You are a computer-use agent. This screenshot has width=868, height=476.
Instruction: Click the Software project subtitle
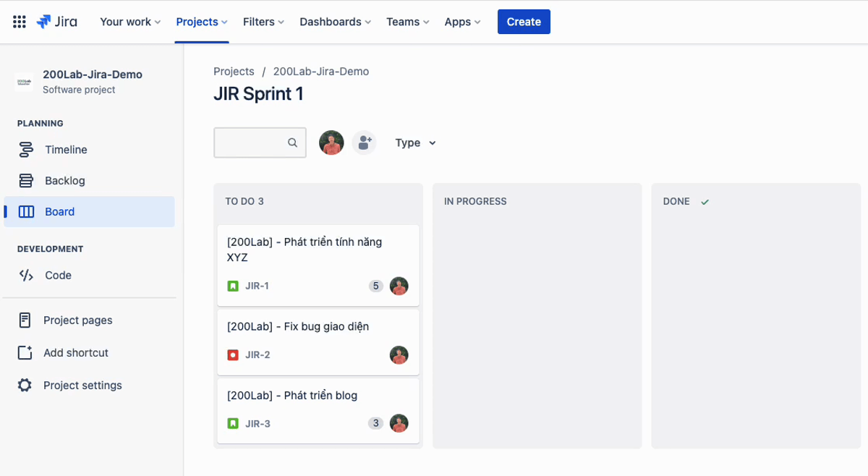(79, 90)
